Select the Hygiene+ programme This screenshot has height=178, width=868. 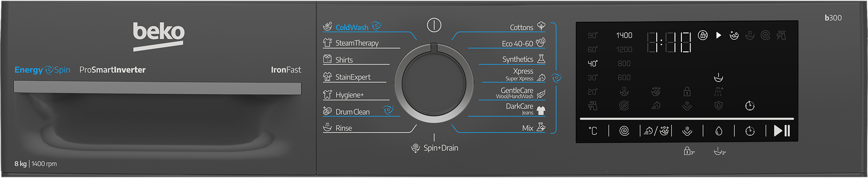[x=349, y=94]
